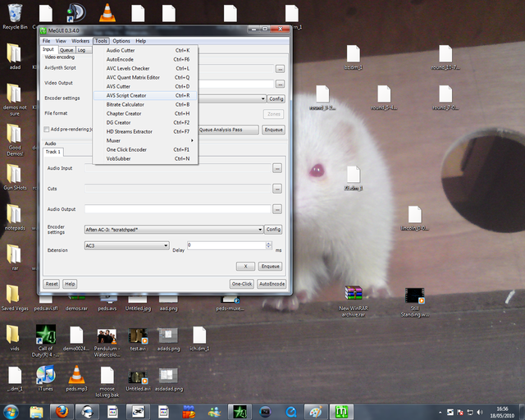Open the vids folder

pyautogui.click(x=15, y=338)
